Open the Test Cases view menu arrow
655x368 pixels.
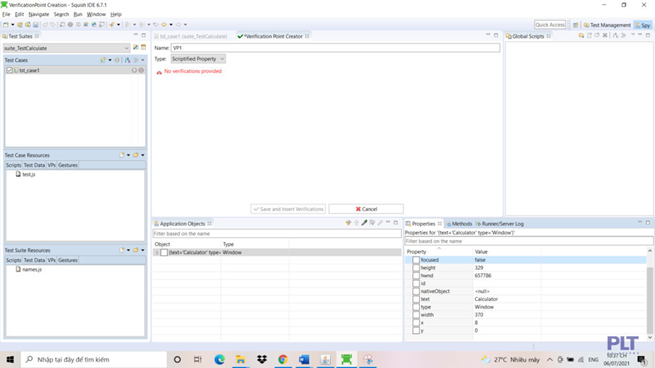click(x=143, y=60)
